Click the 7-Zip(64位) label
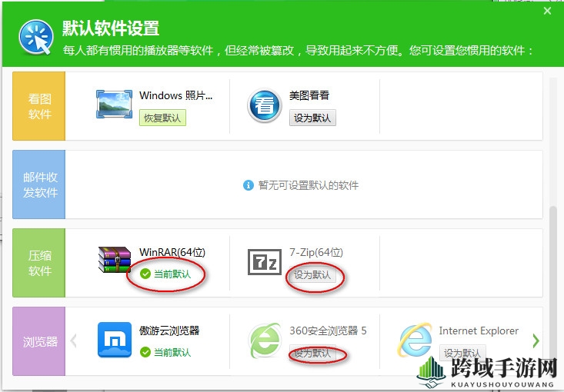 316,252
